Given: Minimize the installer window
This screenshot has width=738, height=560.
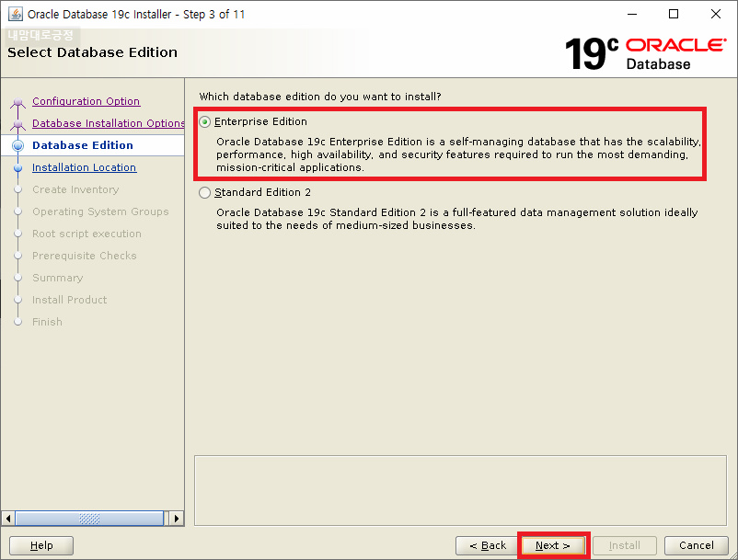Looking at the screenshot, I should pyautogui.click(x=632, y=14).
